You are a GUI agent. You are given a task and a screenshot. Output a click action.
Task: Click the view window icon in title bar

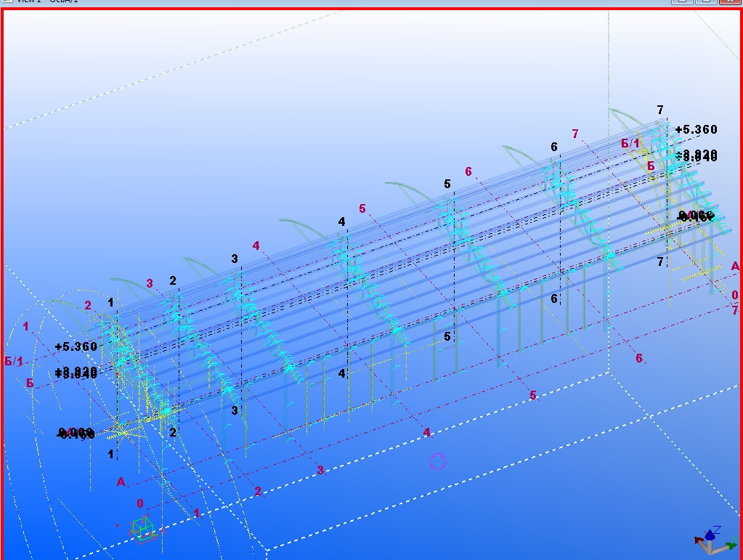pos(6,2)
